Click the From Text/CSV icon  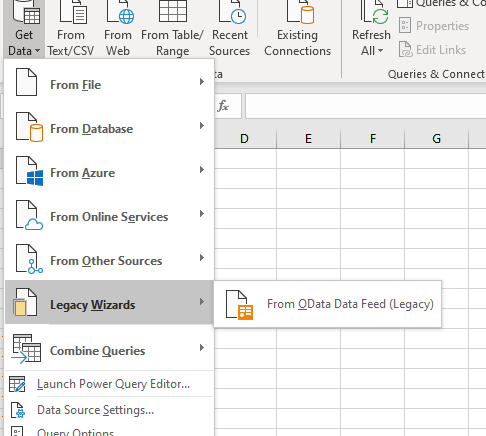pos(73,12)
